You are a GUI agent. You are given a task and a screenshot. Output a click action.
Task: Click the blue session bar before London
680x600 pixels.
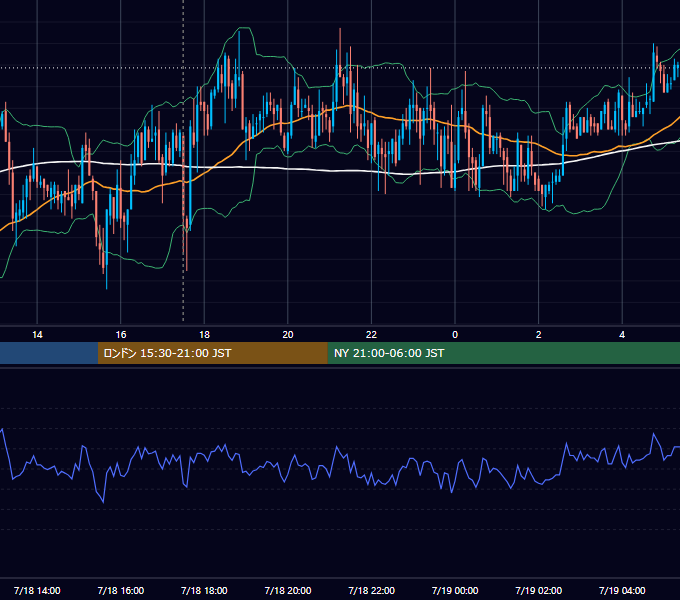point(49,353)
